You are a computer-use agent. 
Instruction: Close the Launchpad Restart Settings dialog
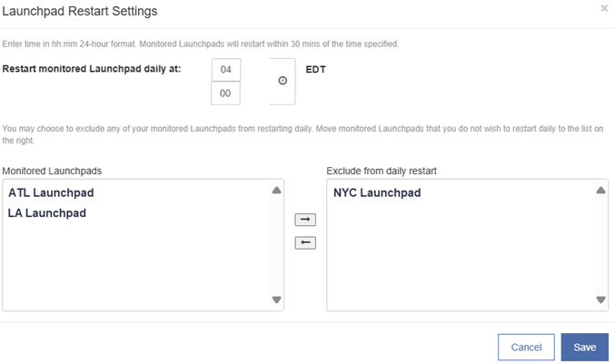coord(604,8)
